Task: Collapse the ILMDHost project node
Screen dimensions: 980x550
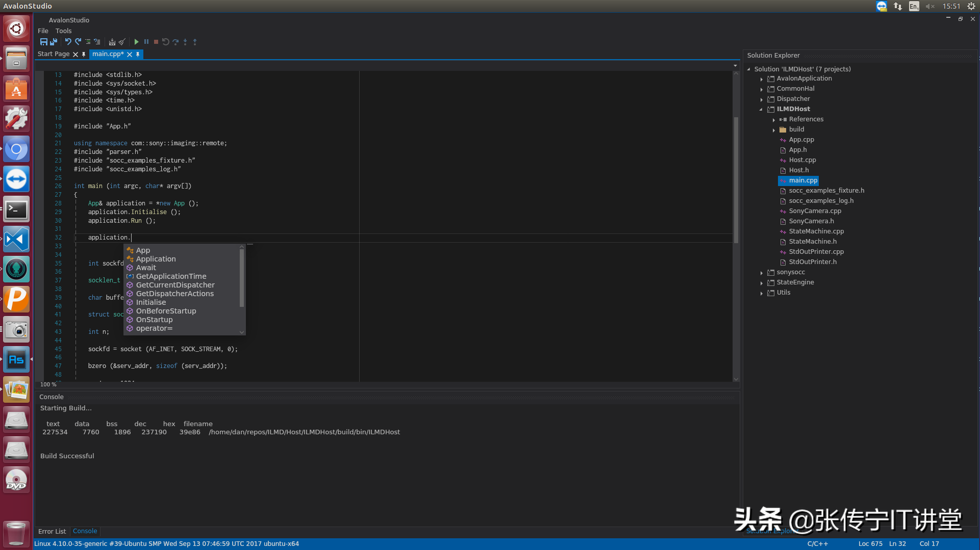Action: point(761,109)
